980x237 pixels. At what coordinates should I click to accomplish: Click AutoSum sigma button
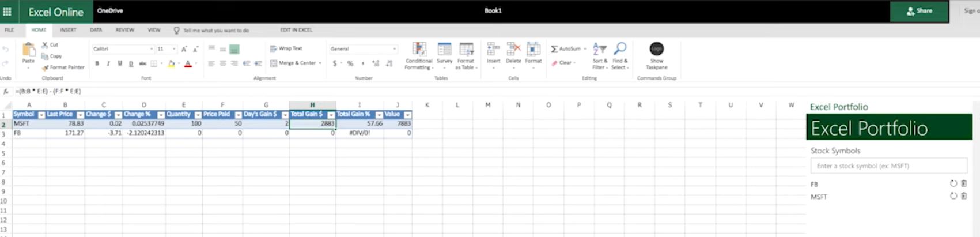pos(568,49)
